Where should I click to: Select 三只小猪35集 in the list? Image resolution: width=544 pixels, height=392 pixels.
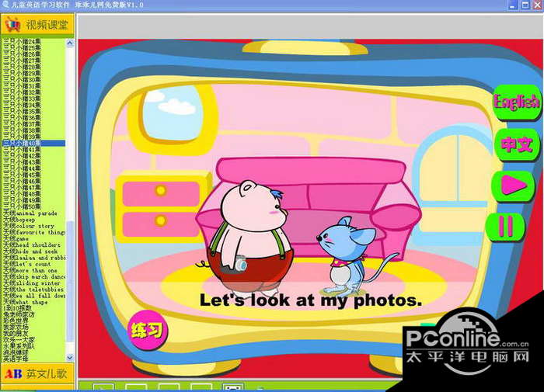click(22, 112)
